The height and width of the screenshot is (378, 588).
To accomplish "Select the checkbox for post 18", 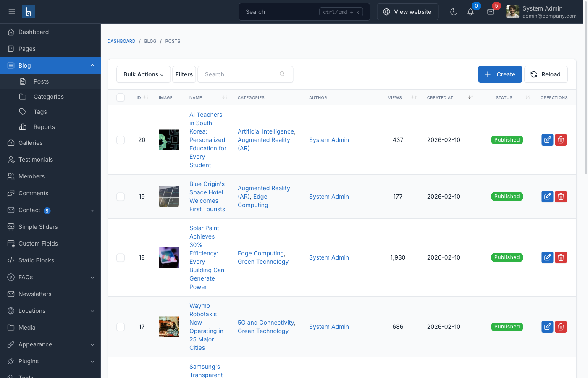I will tap(121, 257).
